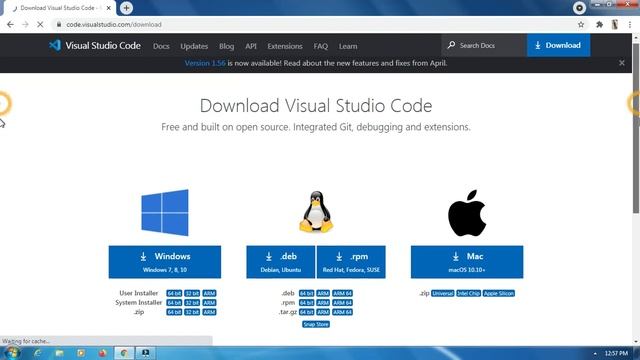The height and width of the screenshot is (360, 640).
Task: Select System Installer 32 bit
Action: [x=192, y=302]
